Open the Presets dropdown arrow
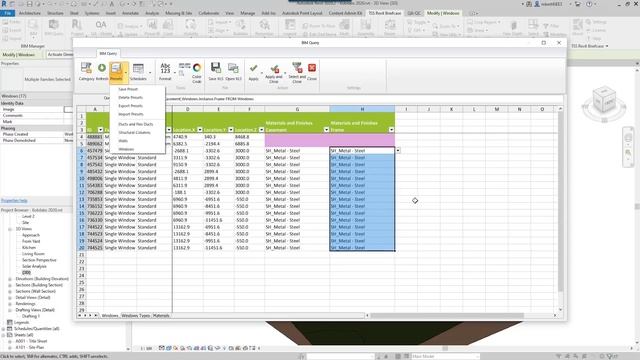Image resolution: width=640 pixels, height=360 pixels. 126,73
